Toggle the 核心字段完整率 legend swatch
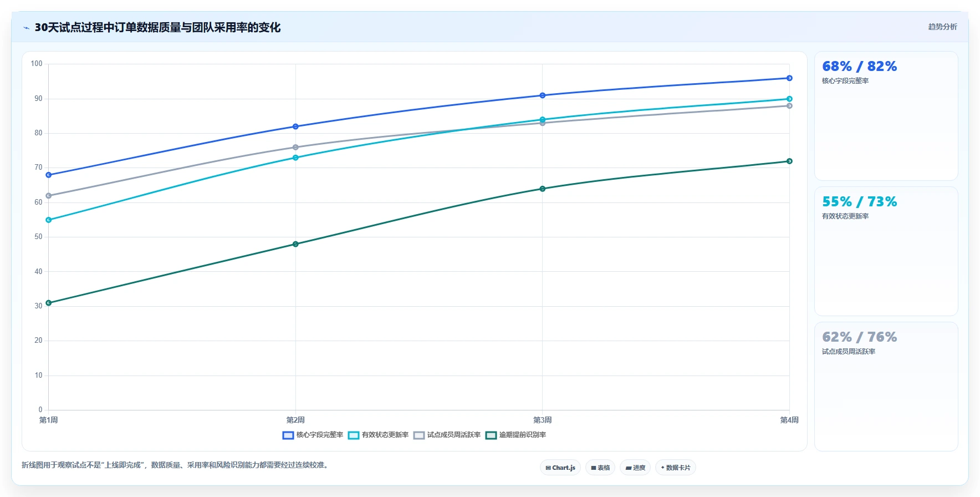980x497 pixels. point(288,435)
